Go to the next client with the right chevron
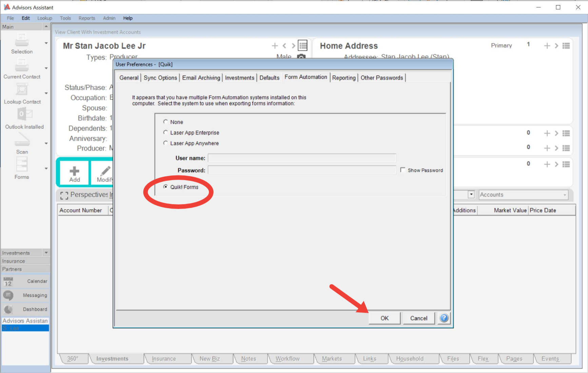The height and width of the screenshot is (373, 588). (293, 46)
